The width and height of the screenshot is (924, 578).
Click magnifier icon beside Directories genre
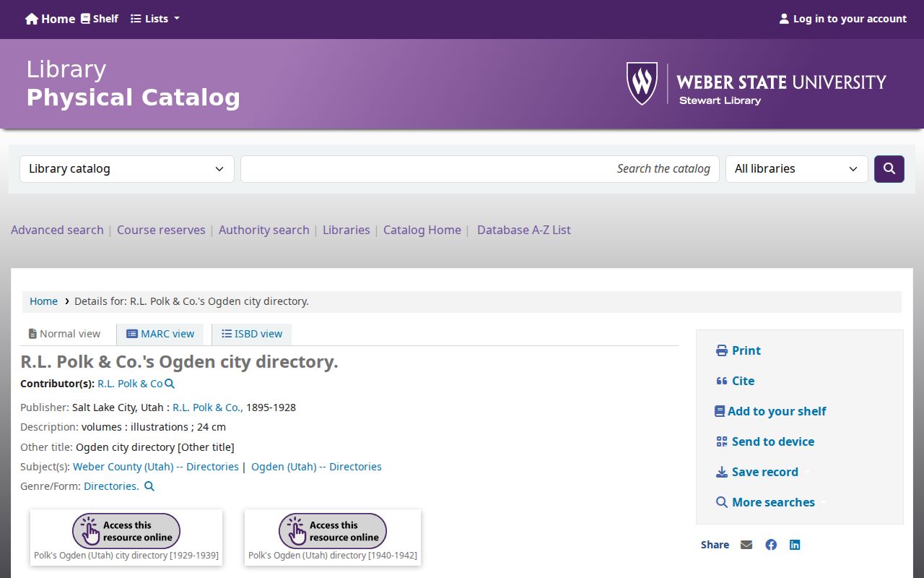point(149,486)
